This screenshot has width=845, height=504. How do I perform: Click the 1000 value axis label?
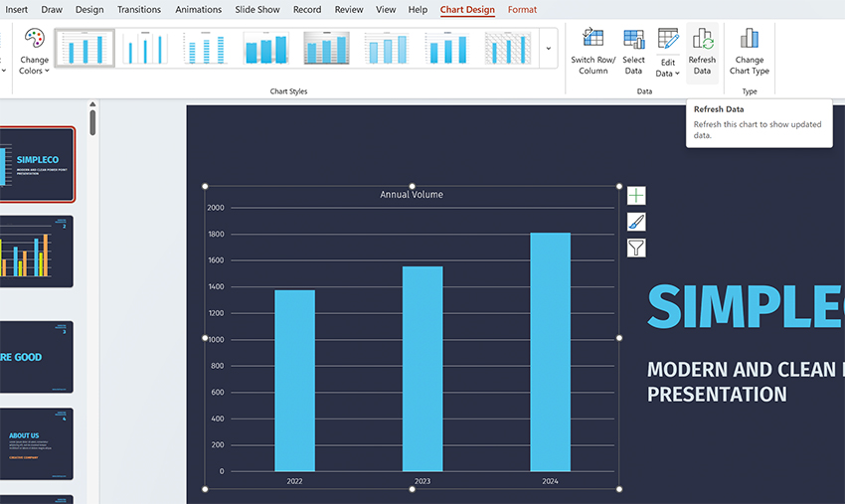click(216, 340)
